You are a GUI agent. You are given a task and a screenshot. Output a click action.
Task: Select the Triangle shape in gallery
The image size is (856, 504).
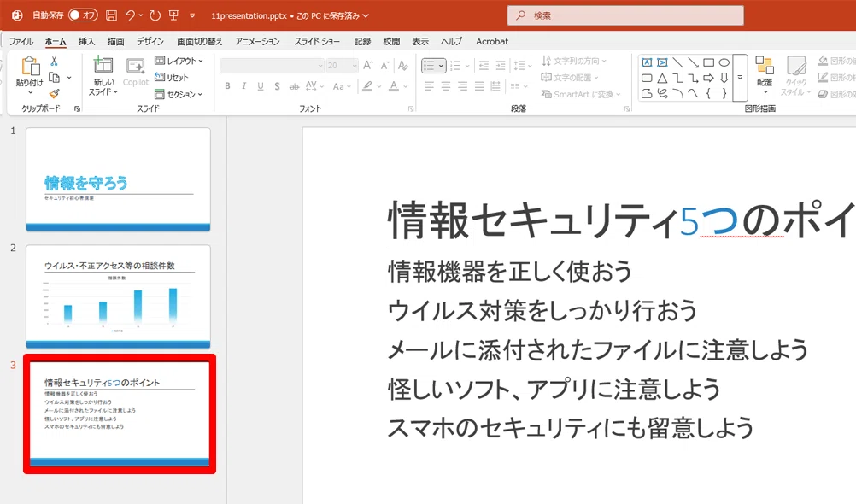click(662, 78)
